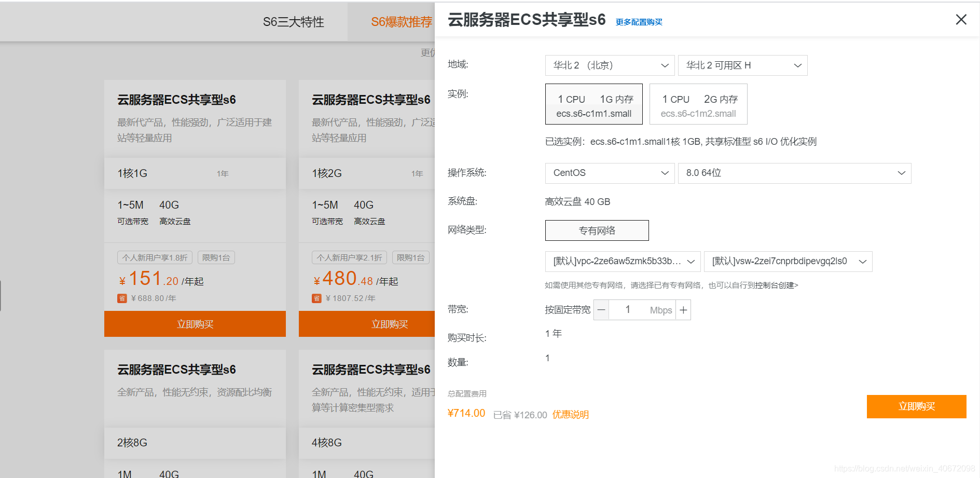Screen dimensions: 980x478
Task: Switch to the S6爆款推荐 tab
Action: [x=402, y=22]
